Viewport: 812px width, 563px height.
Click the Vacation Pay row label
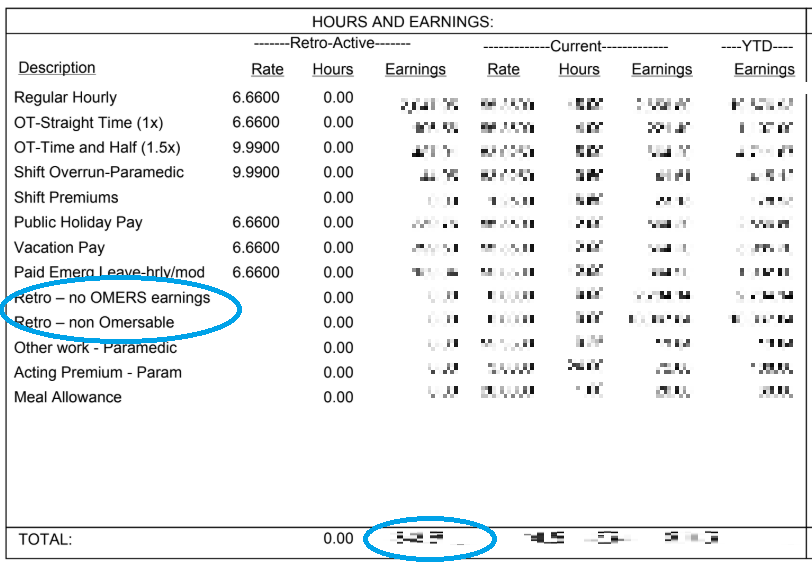pyautogui.click(x=60, y=248)
